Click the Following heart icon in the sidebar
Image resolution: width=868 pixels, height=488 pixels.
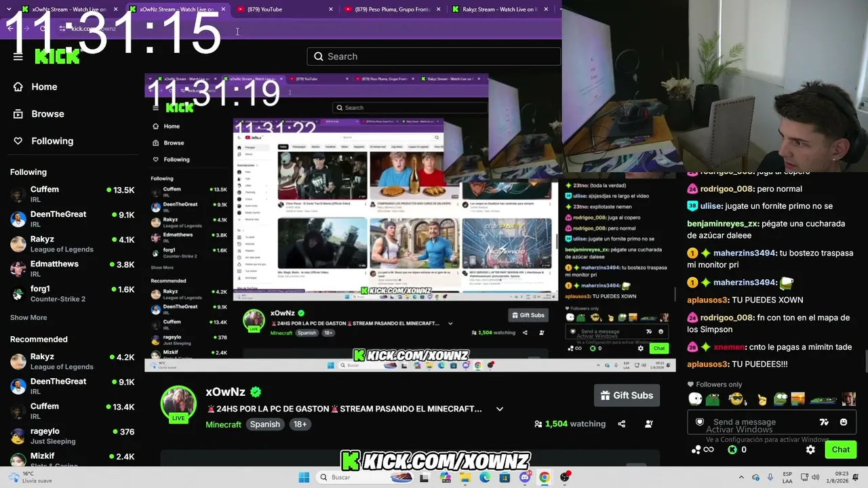18,141
